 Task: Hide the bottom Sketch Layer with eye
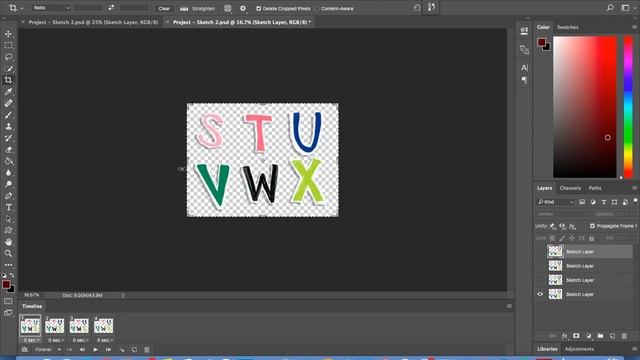point(540,294)
